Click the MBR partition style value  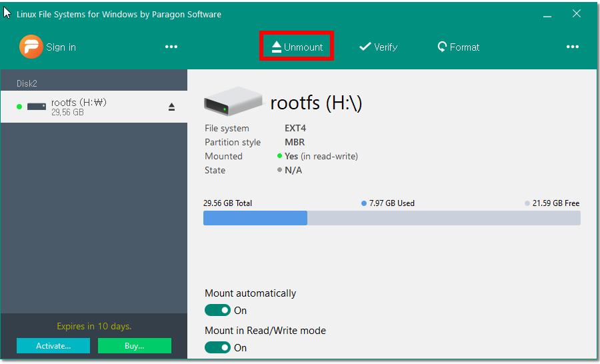(295, 142)
